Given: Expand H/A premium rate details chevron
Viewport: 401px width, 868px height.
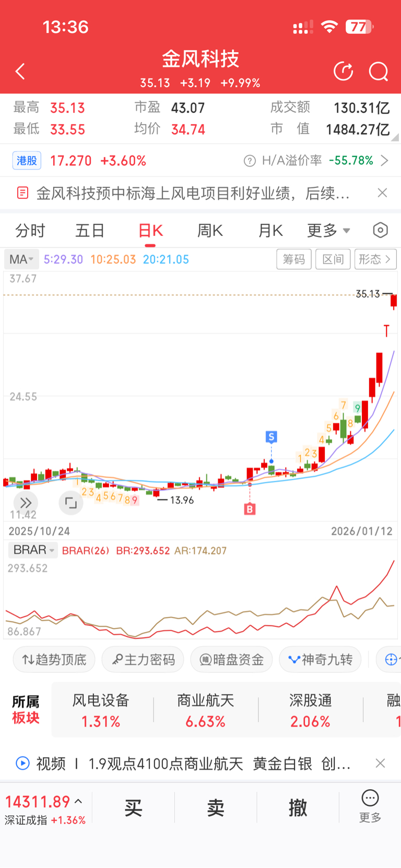Looking at the screenshot, I should coord(385,161).
